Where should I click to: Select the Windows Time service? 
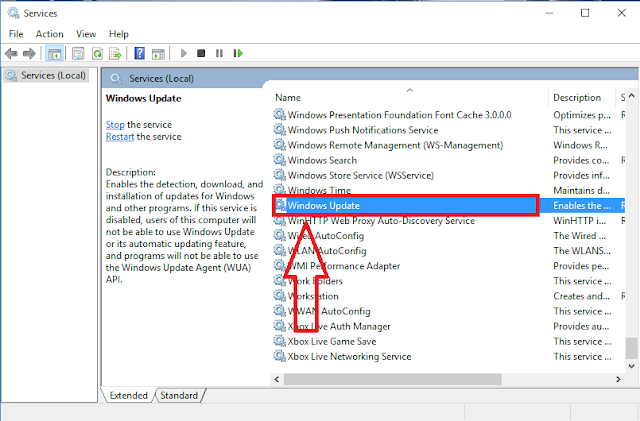(x=319, y=190)
